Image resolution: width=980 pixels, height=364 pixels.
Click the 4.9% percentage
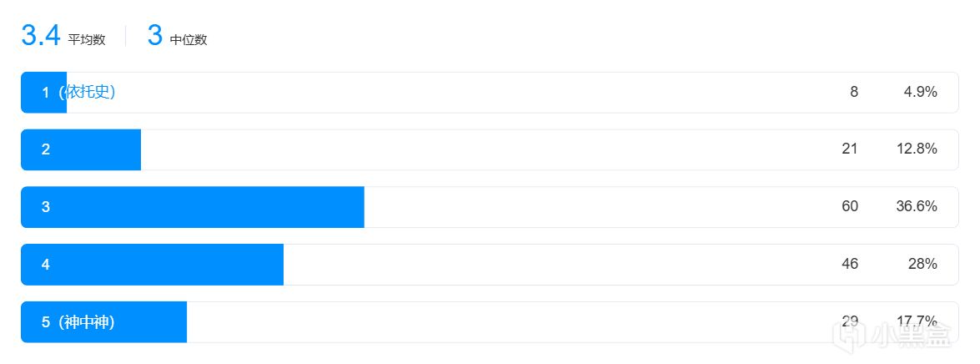(x=920, y=92)
